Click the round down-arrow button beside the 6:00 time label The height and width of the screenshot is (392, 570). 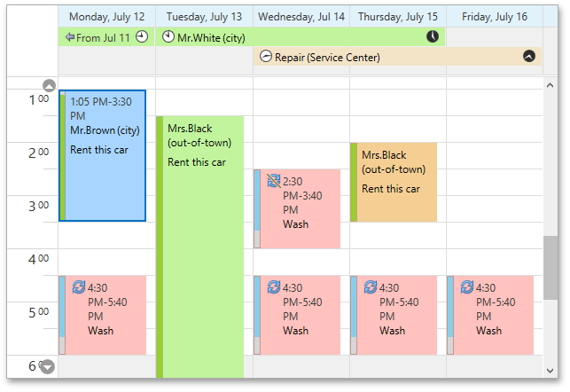click(48, 367)
